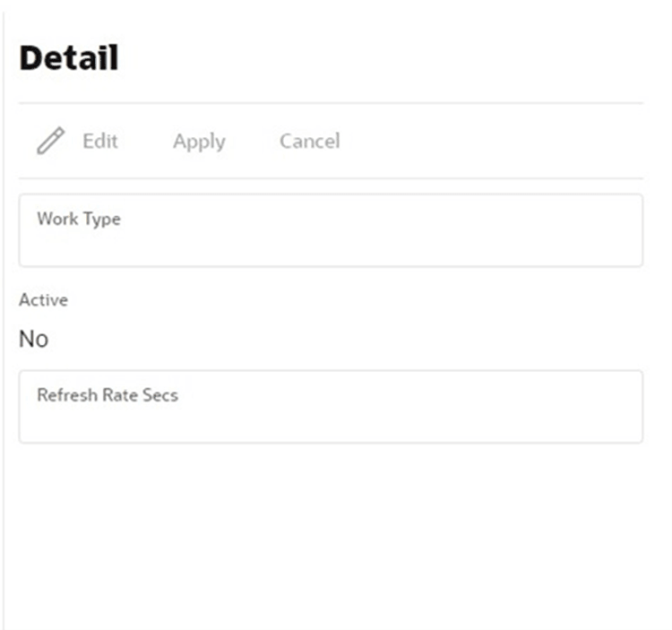Click the left panel border divider
672x630 pixels.
(x=4, y=322)
